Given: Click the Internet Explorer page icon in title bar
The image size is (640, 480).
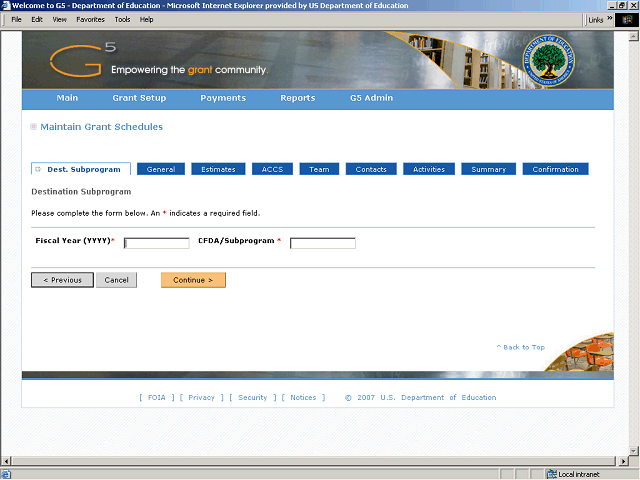Looking at the screenshot, I should coord(6,5).
